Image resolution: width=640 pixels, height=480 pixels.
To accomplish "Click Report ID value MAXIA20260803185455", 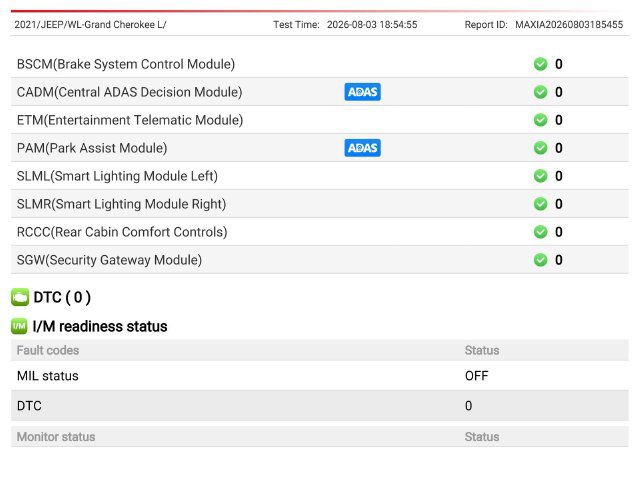I will point(569,24).
